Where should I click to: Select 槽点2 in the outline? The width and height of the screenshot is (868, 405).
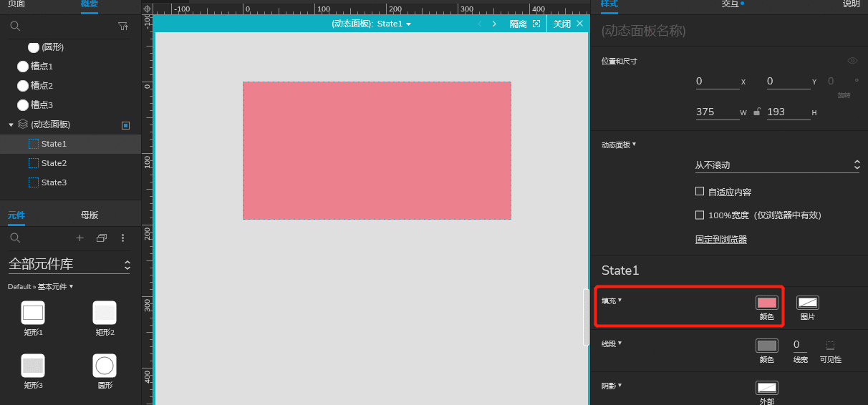[70, 86]
